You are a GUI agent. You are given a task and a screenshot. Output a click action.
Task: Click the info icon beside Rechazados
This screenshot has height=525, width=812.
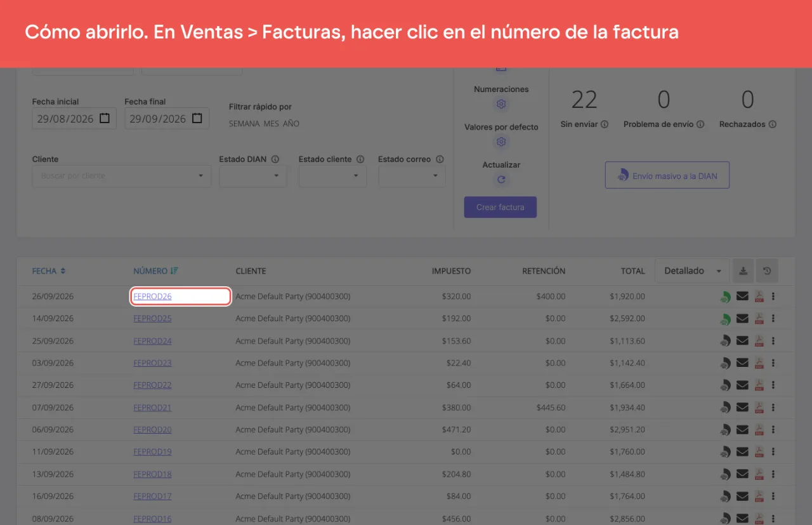pos(773,124)
